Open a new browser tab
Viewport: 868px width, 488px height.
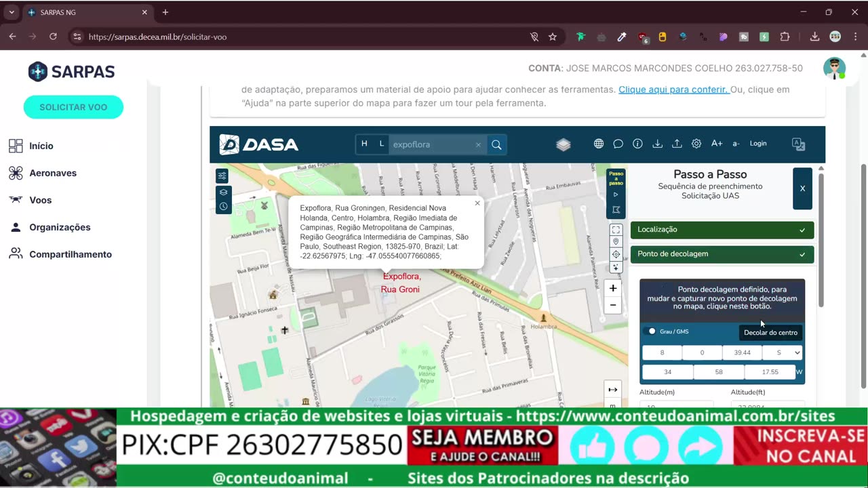pos(165,12)
